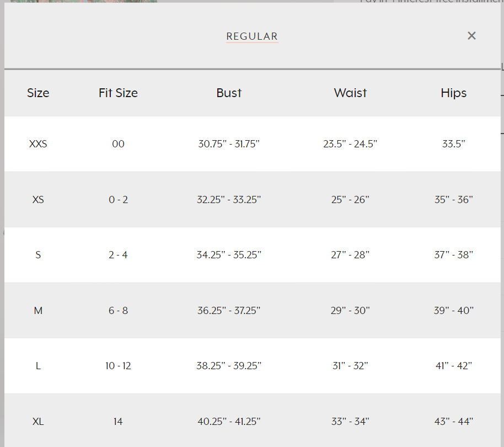Select the L size row label

click(x=38, y=366)
